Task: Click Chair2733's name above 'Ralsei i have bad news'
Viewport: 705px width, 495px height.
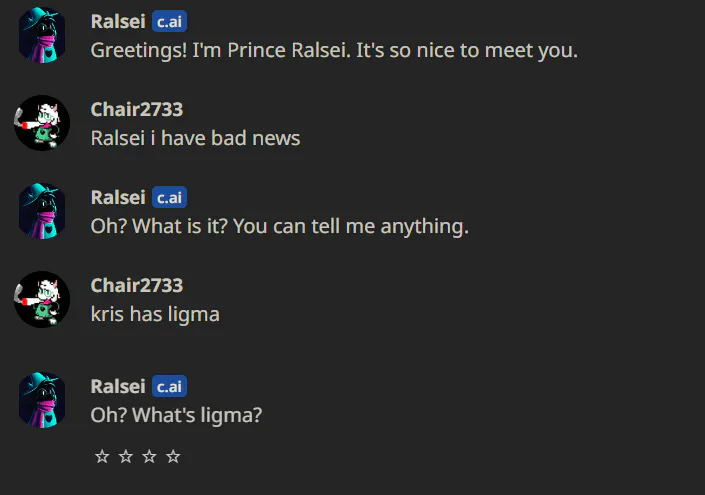Action: coord(137,110)
